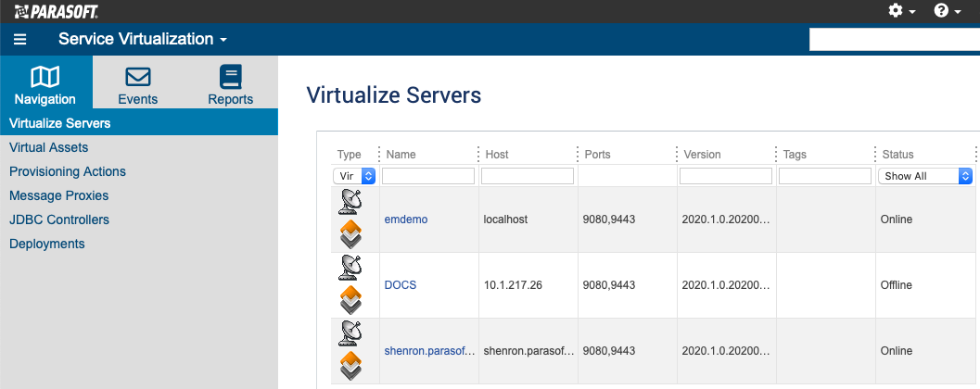This screenshot has width=980, height=389.
Task: Click orange layers icon in emdemo row
Action: pyautogui.click(x=351, y=234)
